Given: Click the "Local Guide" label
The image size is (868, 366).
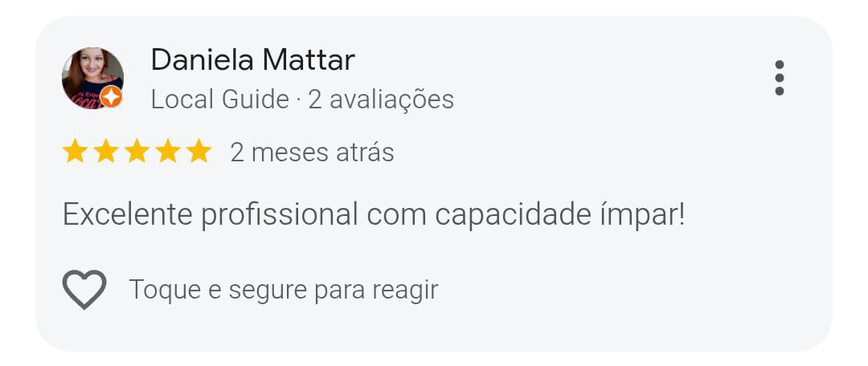Looking at the screenshot, I should coord(219,100).
